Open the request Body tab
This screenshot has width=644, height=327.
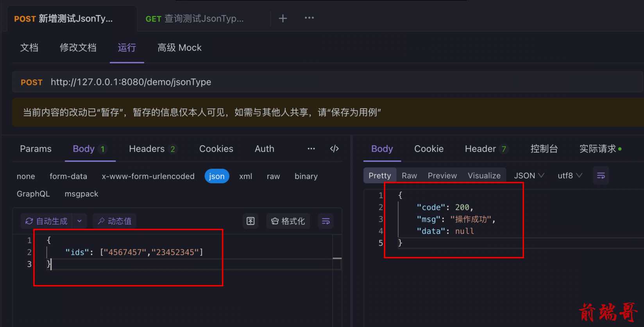[89, 149]
